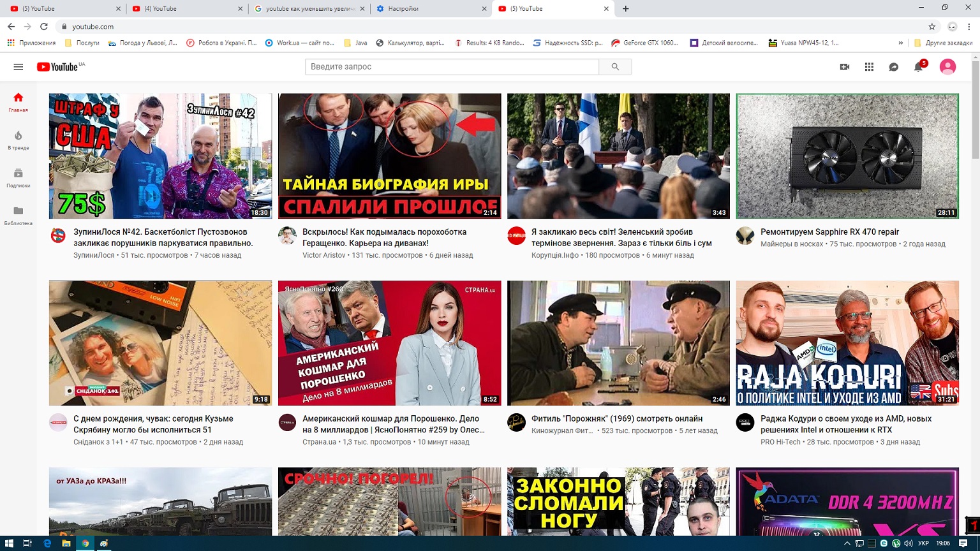Open PRO Hi-Tech channel avatar
The image size is (980, 551).
coord(745,422)
